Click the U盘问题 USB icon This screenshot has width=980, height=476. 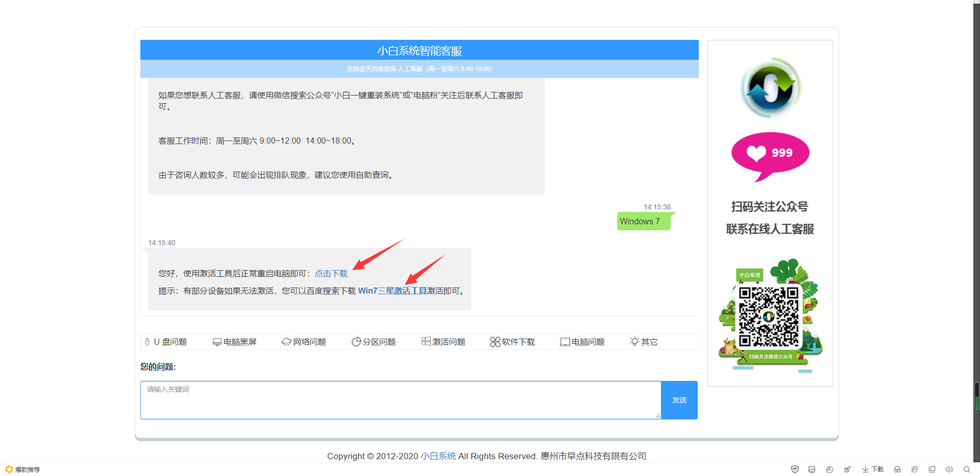[148, 342]
